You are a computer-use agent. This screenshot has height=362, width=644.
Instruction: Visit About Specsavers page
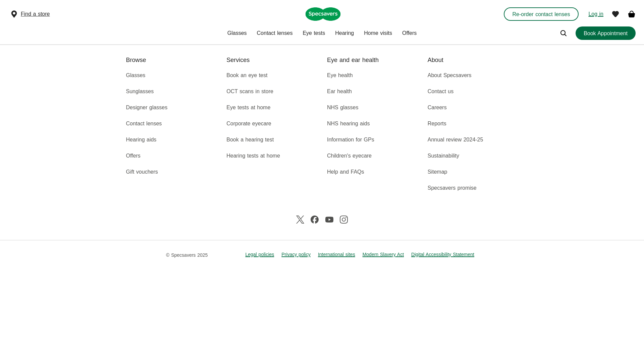[449, 75]
